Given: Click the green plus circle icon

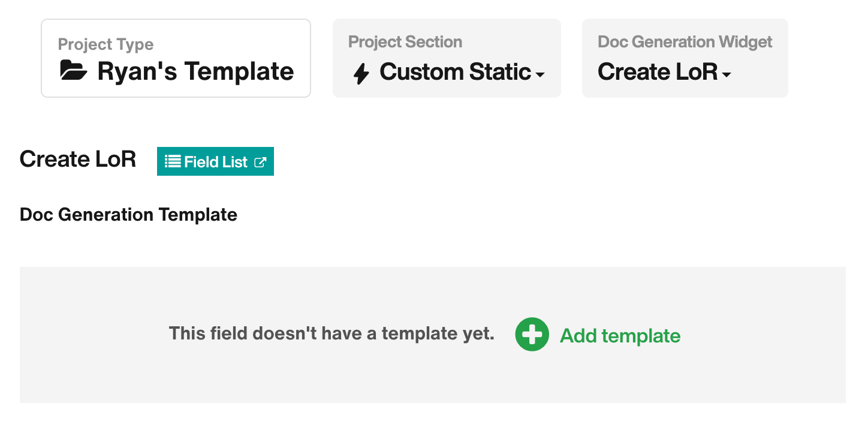Looking at the screenshot, I should 532,335.
